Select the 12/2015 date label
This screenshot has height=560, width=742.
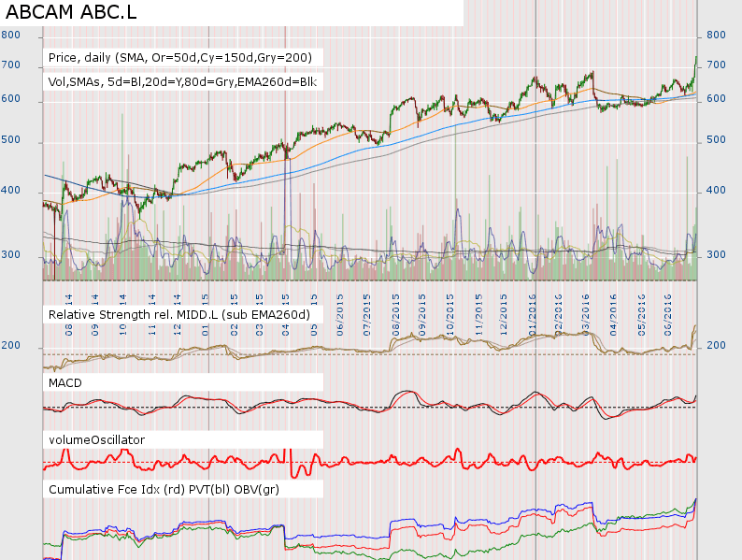pyautogui.click(x=504, y=315)
